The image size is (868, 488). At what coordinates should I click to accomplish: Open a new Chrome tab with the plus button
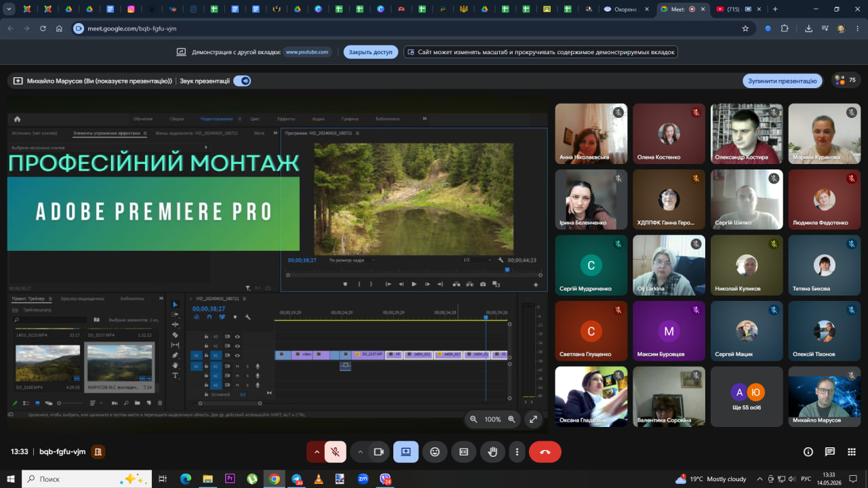(775, 9)
